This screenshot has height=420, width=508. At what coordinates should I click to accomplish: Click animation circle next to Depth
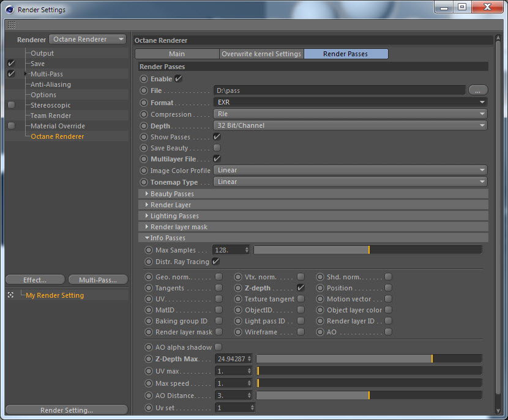pos(144,126)
